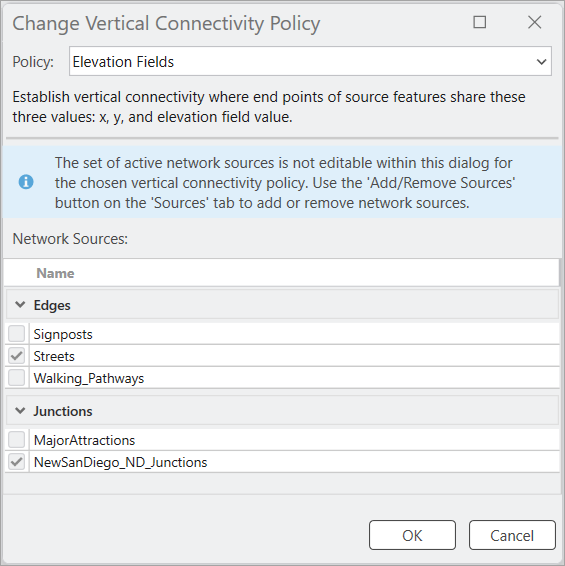This screenshot has height=566, width=565.
Task: Open the Policy dropdown arrow
Action: 541,62
